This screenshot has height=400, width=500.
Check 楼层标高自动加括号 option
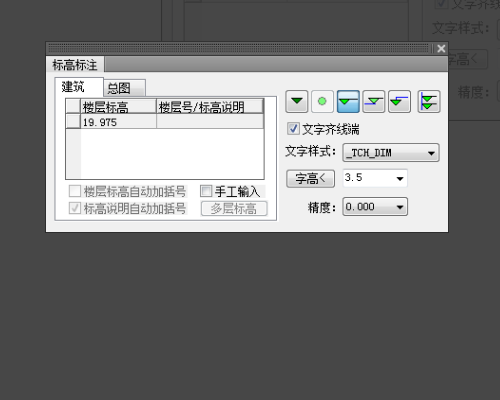pos(75,191)
